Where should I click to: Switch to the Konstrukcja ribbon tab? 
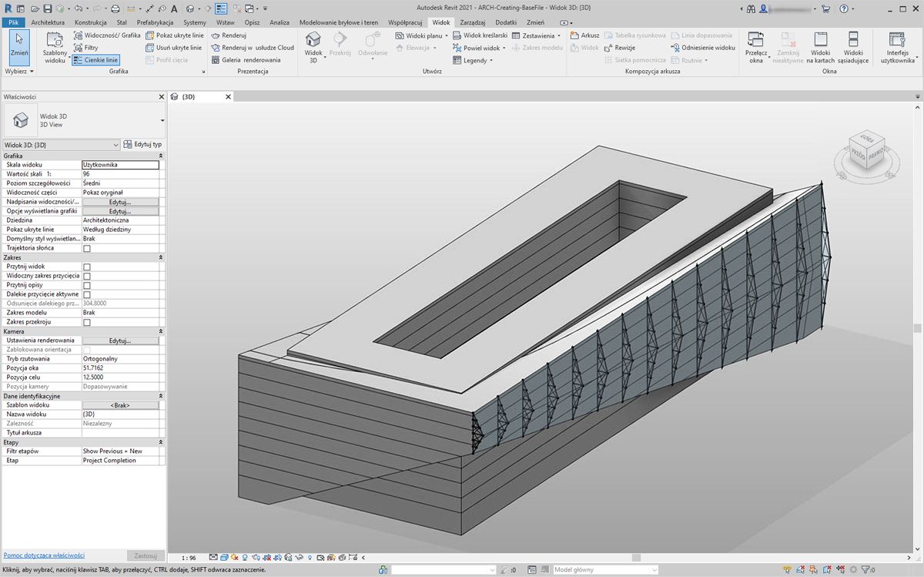(90, 22)
